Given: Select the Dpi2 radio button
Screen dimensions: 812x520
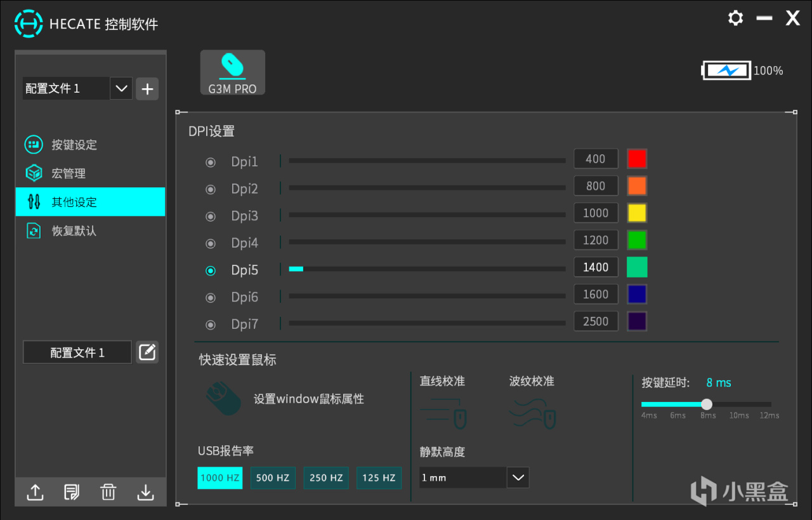Looking at the screenshot, I should point(211,189).
